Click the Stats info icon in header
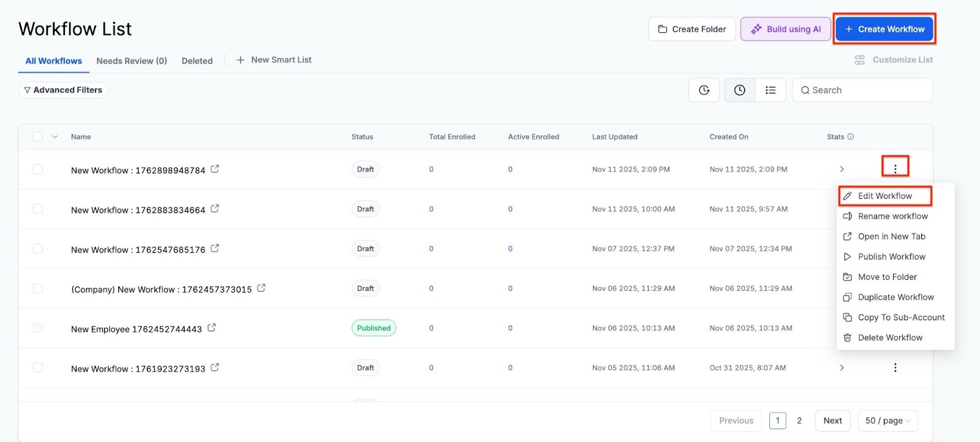This screenshot has width=980, height=442. (x=850, y=137)
